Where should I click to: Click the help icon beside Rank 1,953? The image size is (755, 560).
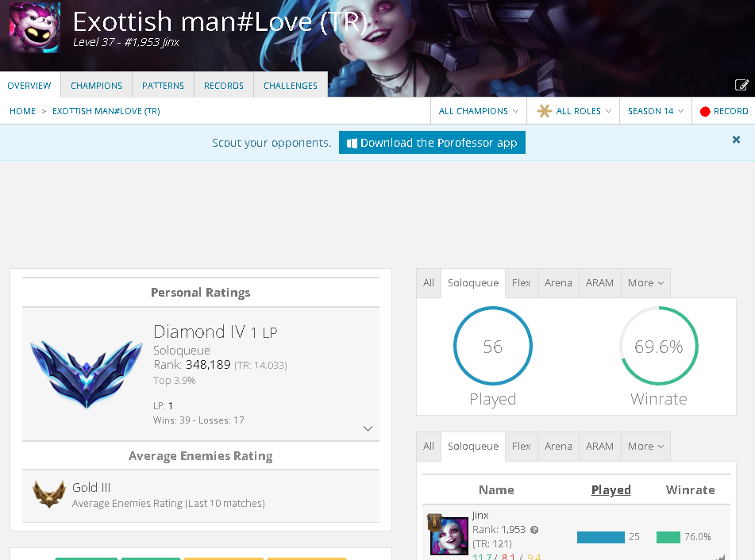pyautogui.click(x=534, y=530)
